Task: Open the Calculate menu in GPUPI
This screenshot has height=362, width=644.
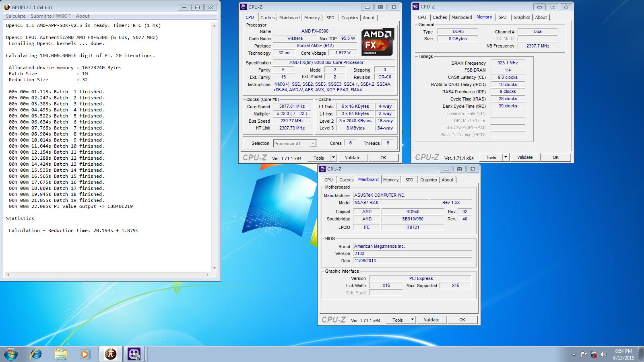Action: (16, 16)
